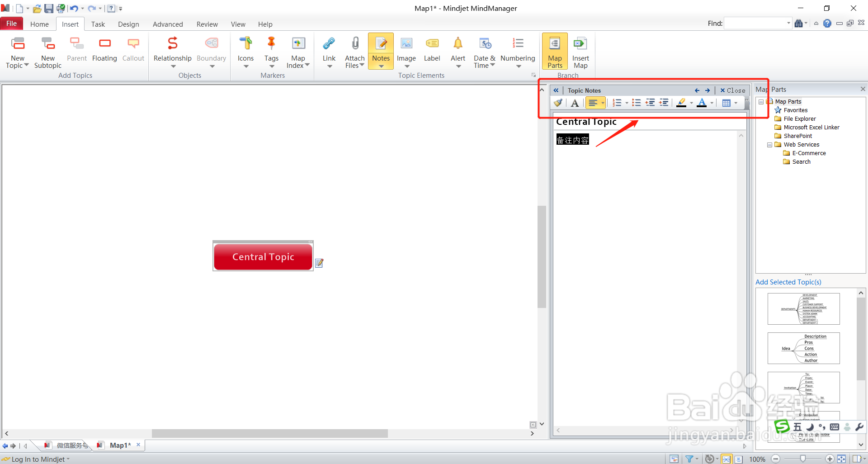This screenshot has height=464, width=868.
Task: Toggle left text alignment in notes
Action: 593,103
